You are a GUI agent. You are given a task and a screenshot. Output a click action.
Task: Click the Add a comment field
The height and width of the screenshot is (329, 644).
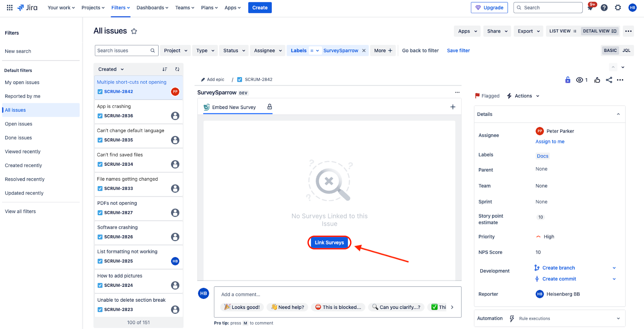(x=337, y=294)
